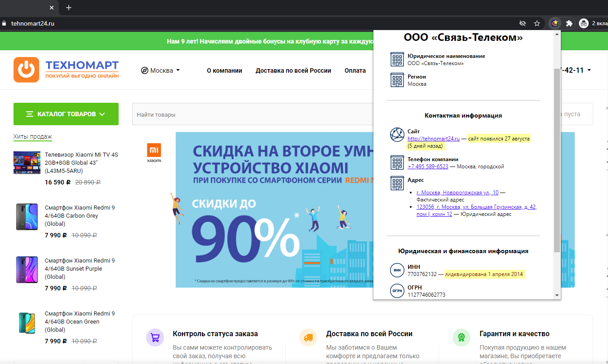Click the site lock icon in address bar

coord(4,23)
